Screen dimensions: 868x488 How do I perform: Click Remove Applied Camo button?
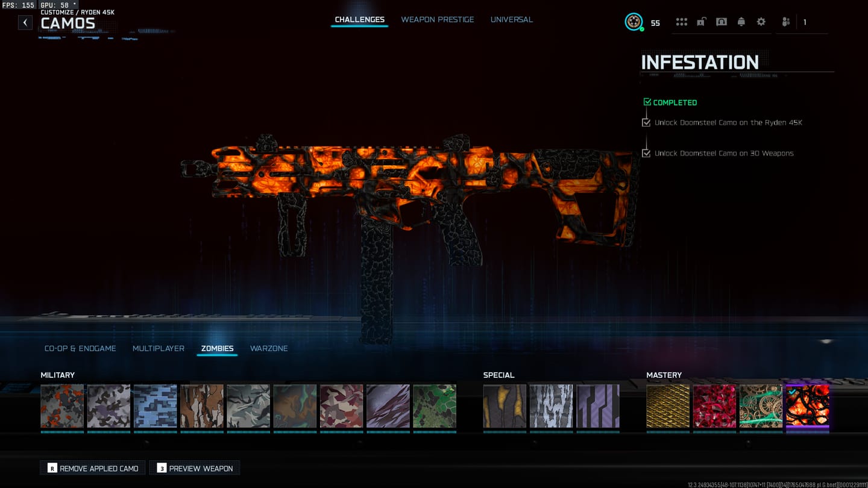[x=93, y=468]
